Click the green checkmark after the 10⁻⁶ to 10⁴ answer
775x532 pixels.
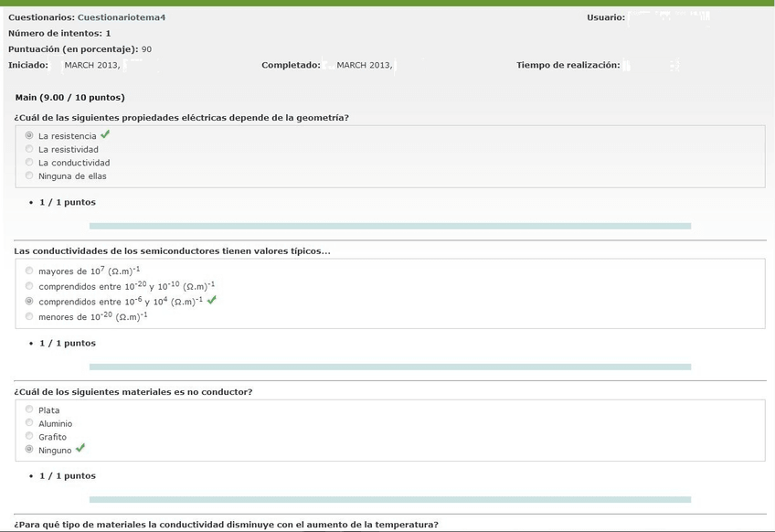[212, 299]
